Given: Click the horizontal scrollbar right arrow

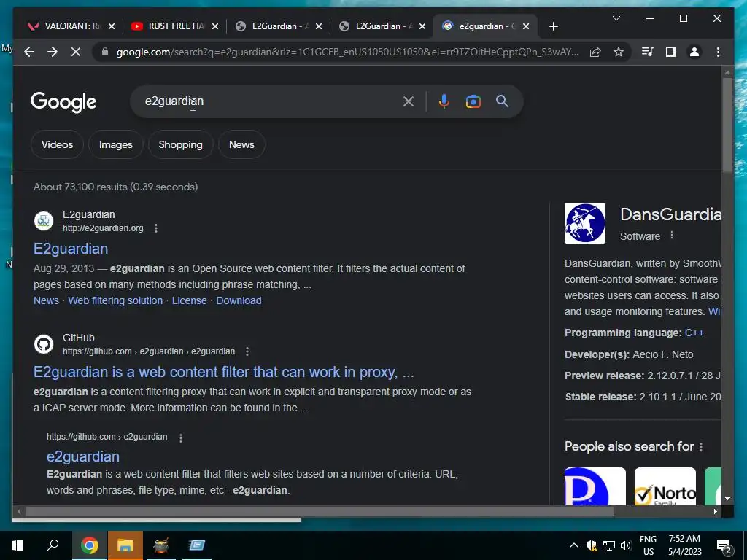Looking at the screenshot, I should [715, 511].
